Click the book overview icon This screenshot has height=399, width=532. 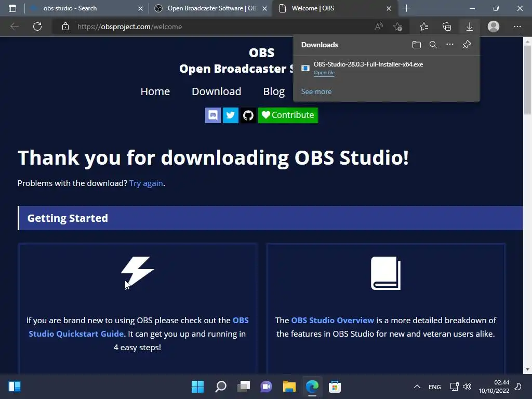tap(385, 273)
